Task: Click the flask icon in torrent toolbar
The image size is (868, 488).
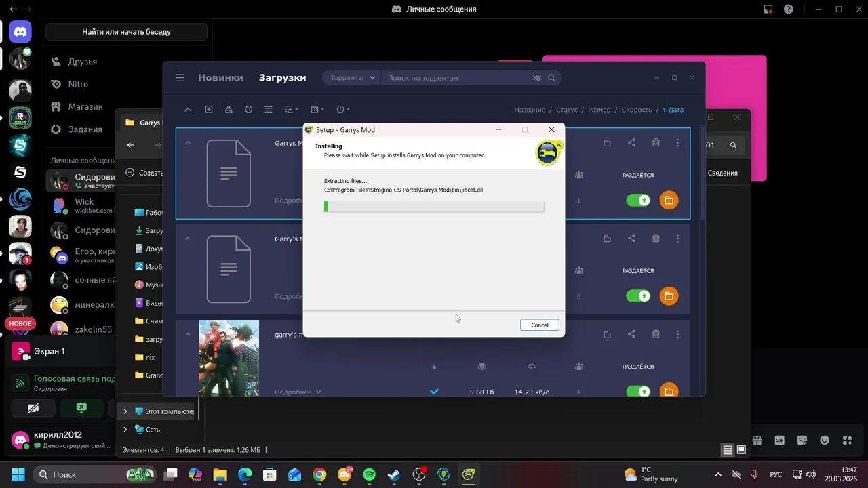Action: click(x=229, y=110)
